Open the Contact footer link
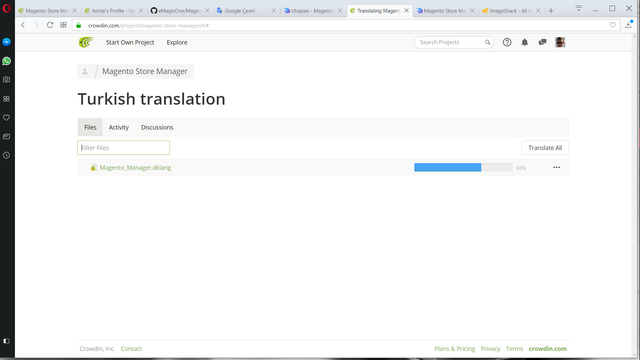 coord(131,349)
